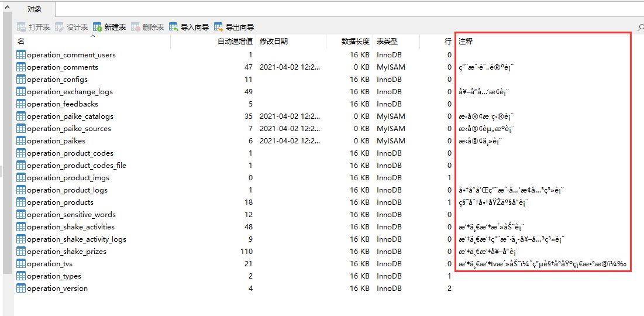Select table icon for operation_shake_prizes
Screen dimensions: 644x316
[21, 252]
